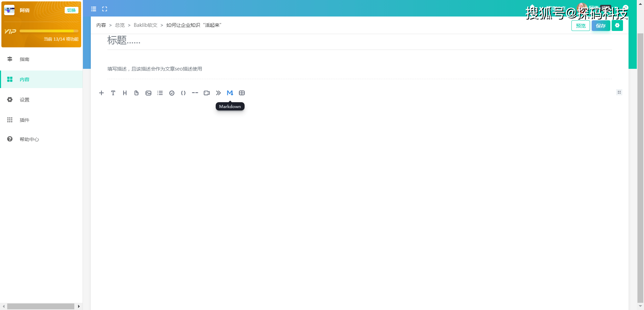Open the 帮助中心 help center item
Image resolution: width=644 pixels, height=310 pixels.
(41, 139)
